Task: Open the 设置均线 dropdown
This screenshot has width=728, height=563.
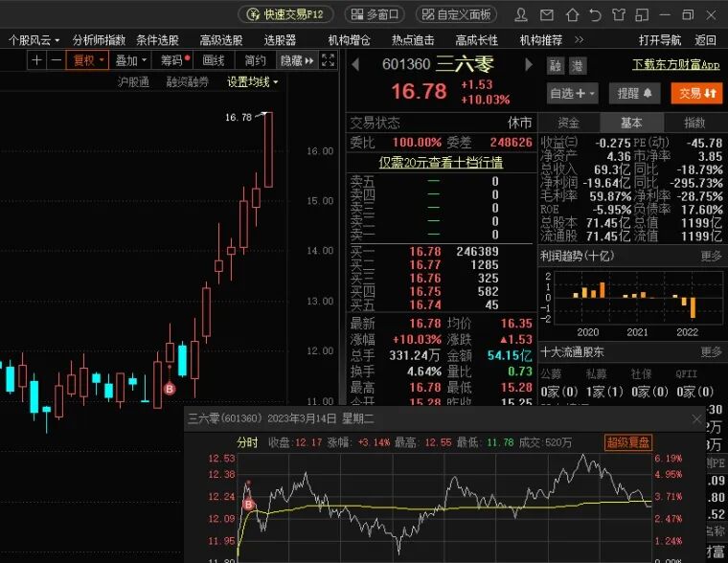Action: [x=253, y=82]
